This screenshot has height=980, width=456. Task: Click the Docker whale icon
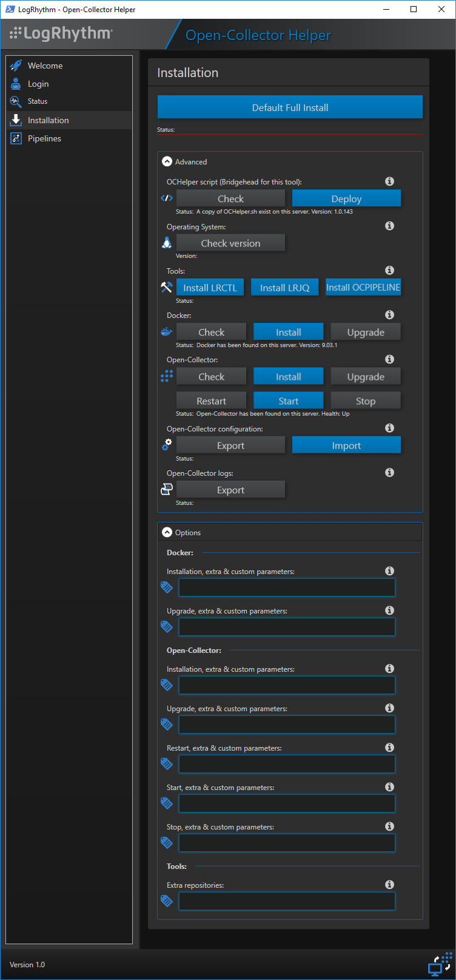167,332
